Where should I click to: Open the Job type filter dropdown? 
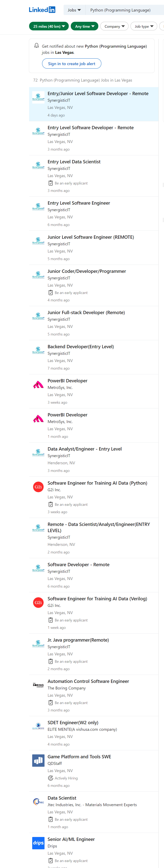pos(144,26)
